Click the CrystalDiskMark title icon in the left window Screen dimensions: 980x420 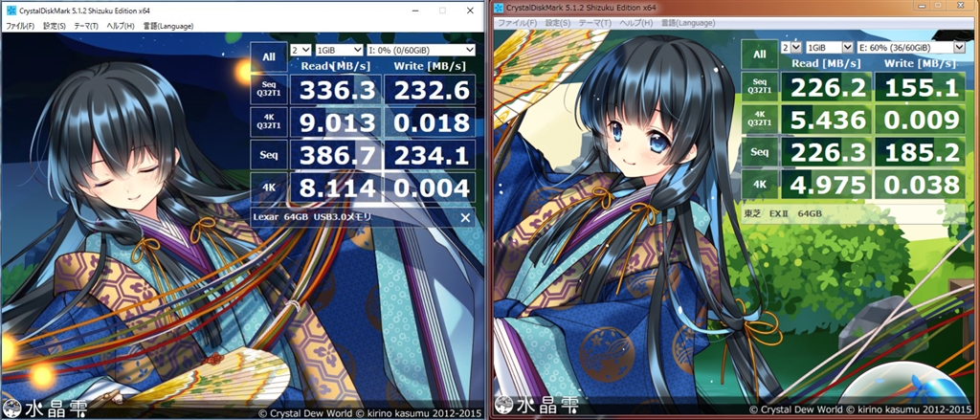tap(10, 10)
